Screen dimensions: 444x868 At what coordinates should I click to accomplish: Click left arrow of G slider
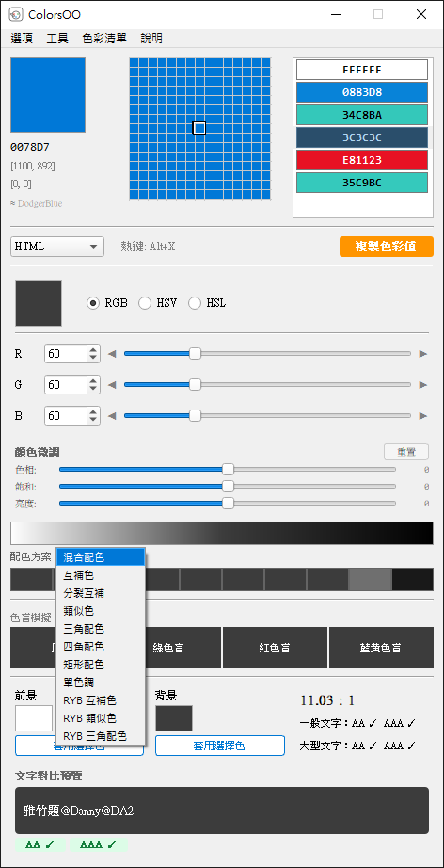pos(112,385)
